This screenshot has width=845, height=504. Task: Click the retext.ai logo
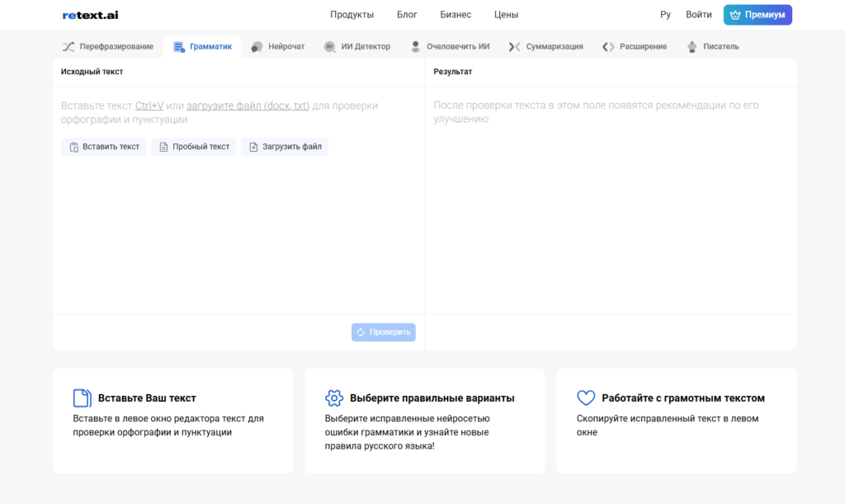[90, 15]
